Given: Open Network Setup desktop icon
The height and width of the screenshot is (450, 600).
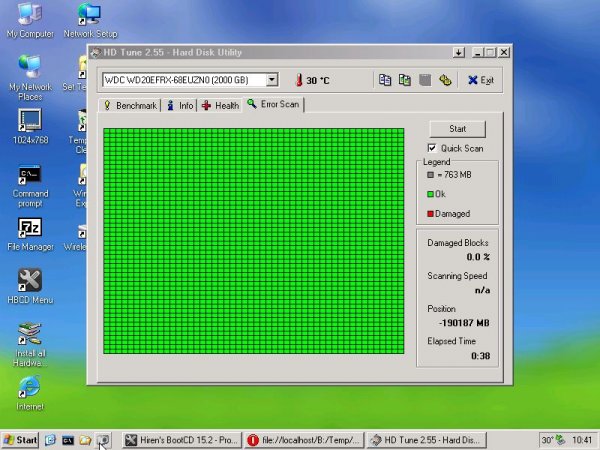Looking at the screenshot, I should point(90,20).
